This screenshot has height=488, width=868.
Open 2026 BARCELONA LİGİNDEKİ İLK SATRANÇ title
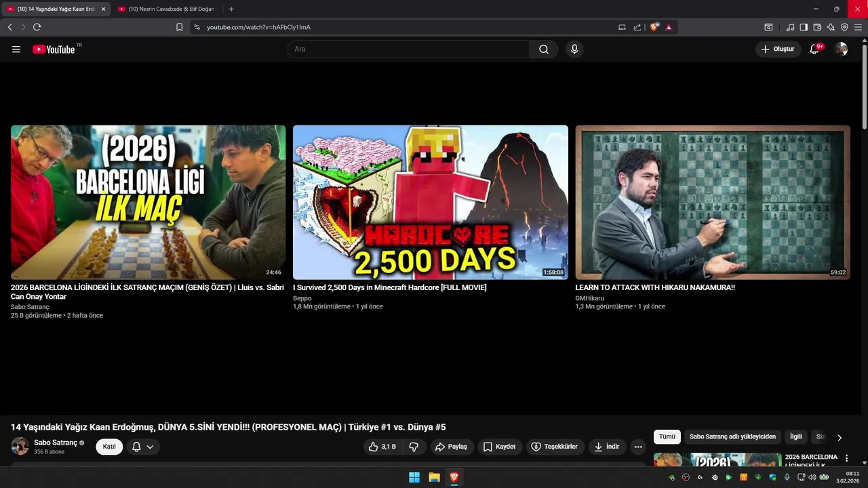click(x=147, y=292)
